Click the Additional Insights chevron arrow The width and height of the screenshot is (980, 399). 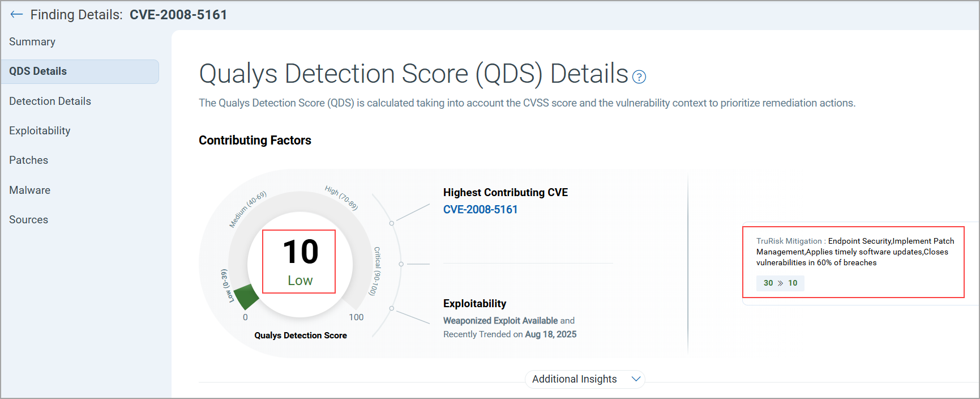tap(636, 379)
